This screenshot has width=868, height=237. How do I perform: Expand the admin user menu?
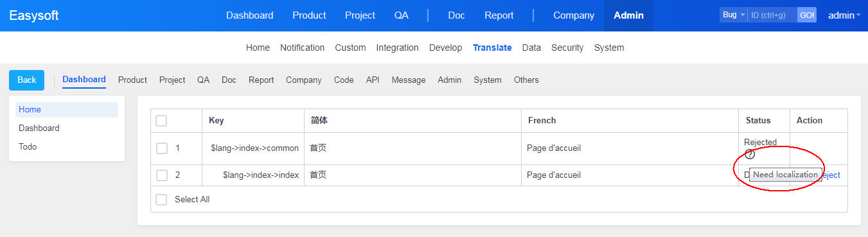point(844,15)
